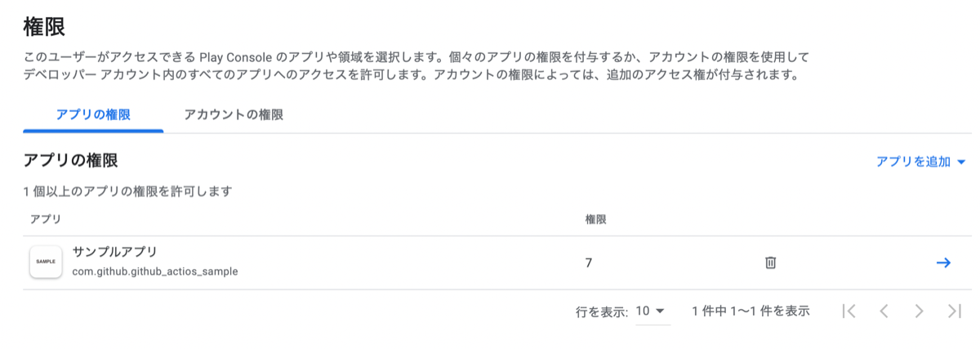This screenshot has height=349, width=980.
Task: Open サンプルアプリ details via blue arrow
Action: [x=942, y=262]
